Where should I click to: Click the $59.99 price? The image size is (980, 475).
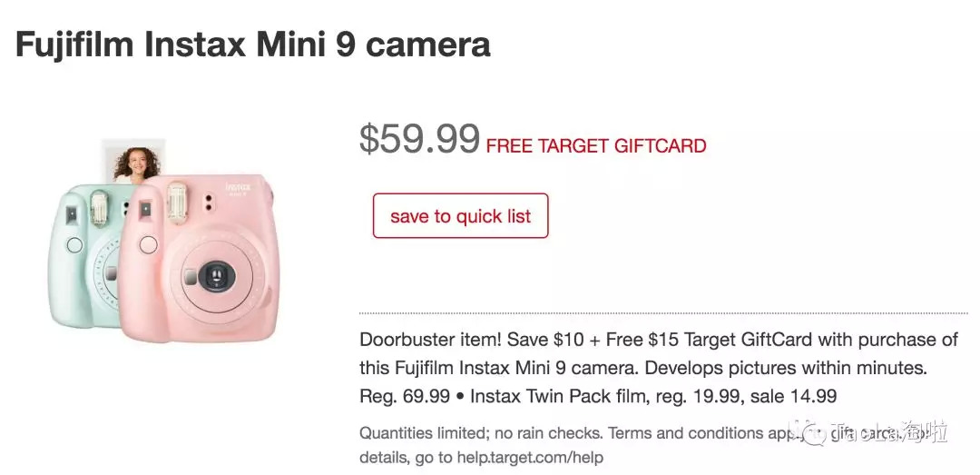[419, 139]
